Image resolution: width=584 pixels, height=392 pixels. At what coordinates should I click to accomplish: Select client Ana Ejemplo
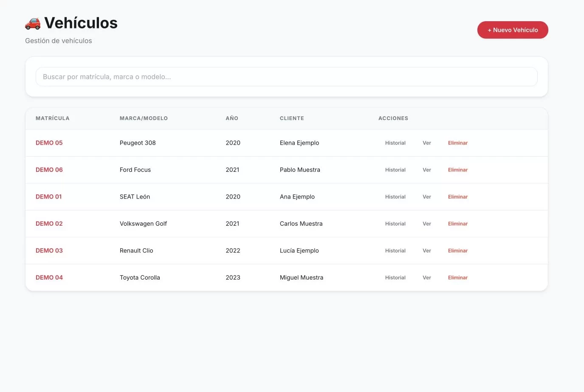(x=297, y=197)
